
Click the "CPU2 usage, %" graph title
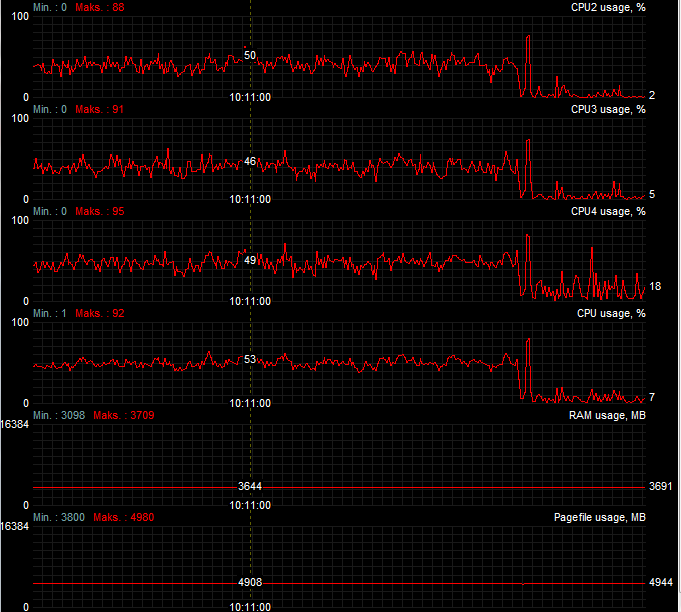[x=608, y=7]
